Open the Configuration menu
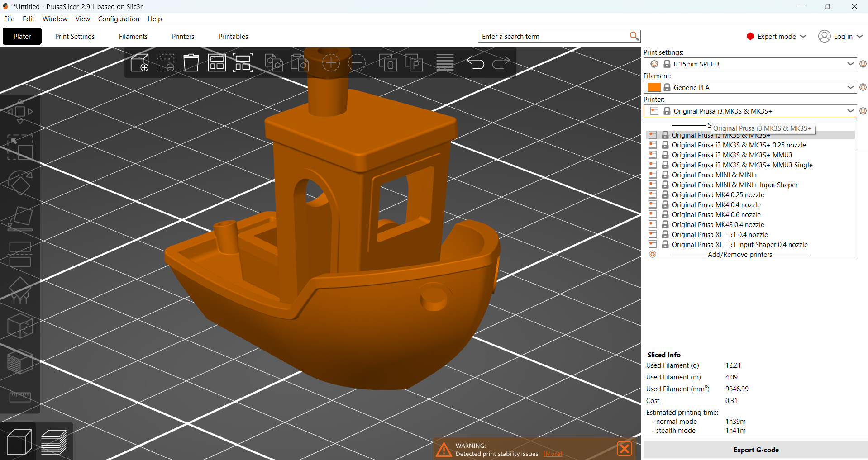Image resolution: width=868 pixels, height=460 pixels. pyautogui.click(x=119, y=19)
